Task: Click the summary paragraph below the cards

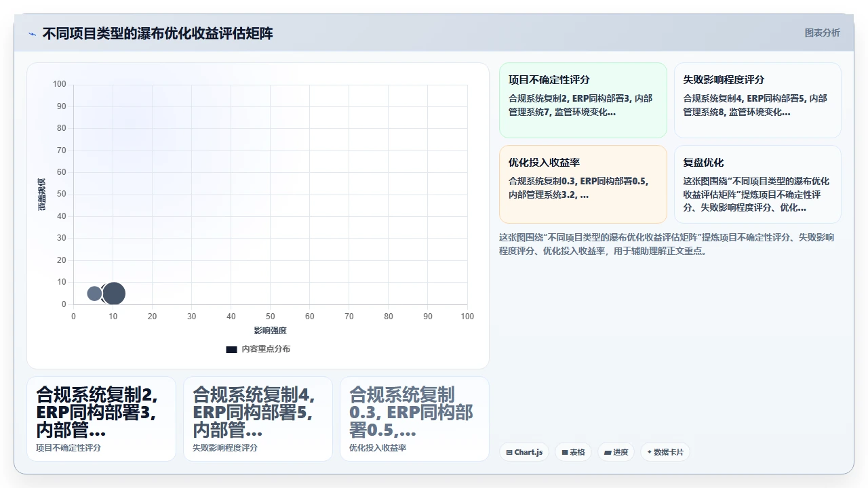Action: point(667,244)
